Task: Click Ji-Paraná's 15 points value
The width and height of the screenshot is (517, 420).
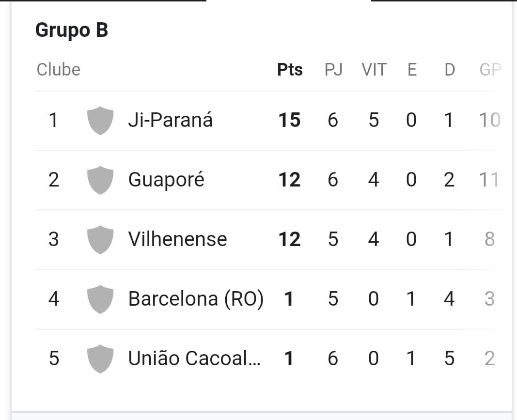Action: (x=289, y=120)
